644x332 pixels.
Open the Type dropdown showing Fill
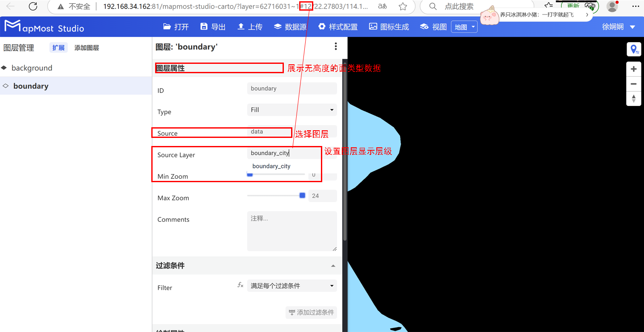click(292, 110)
